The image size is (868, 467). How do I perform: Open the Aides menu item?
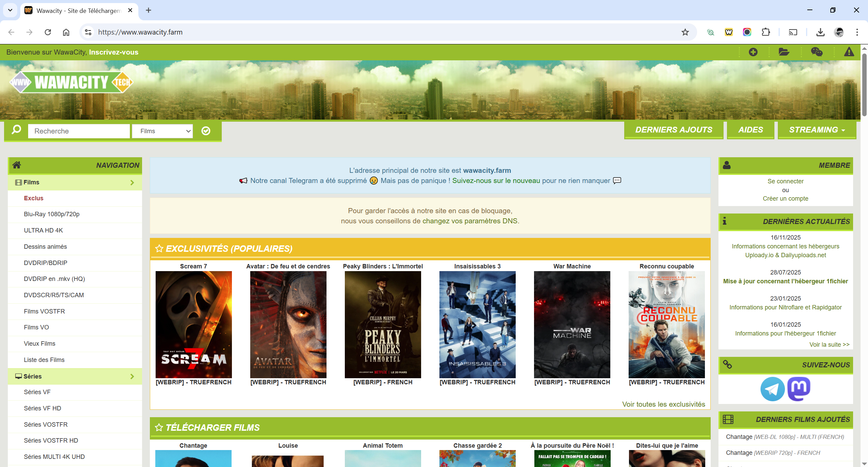click(x=750, y=130)
